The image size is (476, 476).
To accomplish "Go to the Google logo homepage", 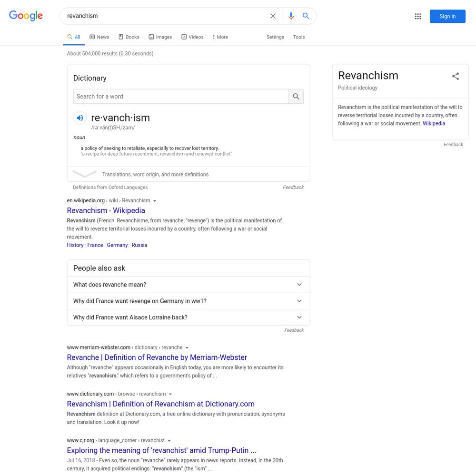I will (x=26, y=16).
